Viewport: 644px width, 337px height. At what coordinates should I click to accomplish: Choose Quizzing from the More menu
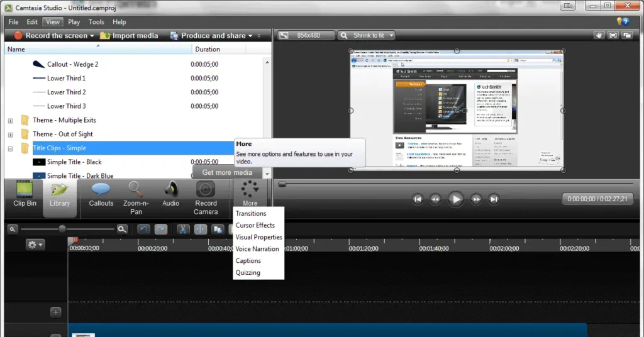(248, 273)
